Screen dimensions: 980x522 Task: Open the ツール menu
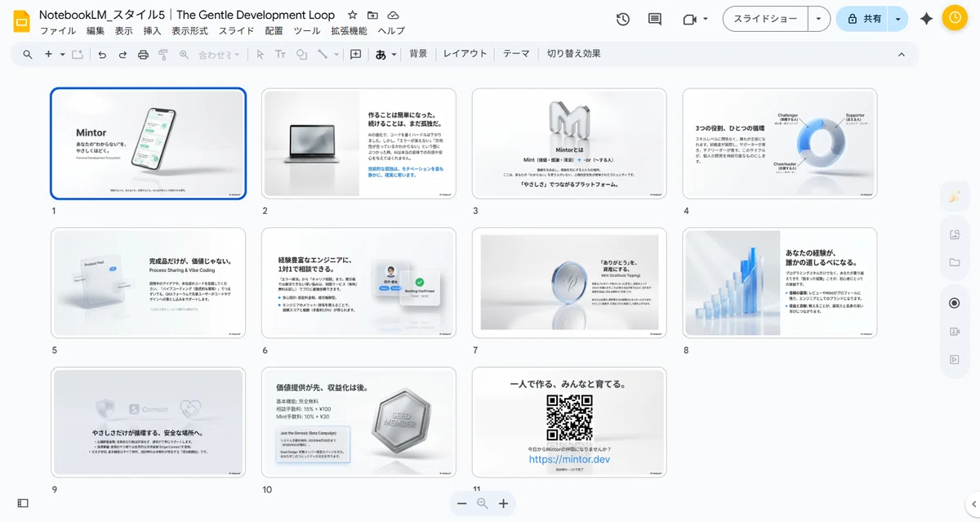coord(307,31)
